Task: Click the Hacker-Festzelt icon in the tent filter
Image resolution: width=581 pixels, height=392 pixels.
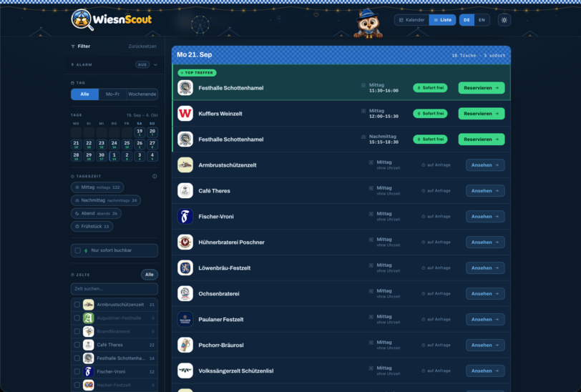Action: point(88,385)
